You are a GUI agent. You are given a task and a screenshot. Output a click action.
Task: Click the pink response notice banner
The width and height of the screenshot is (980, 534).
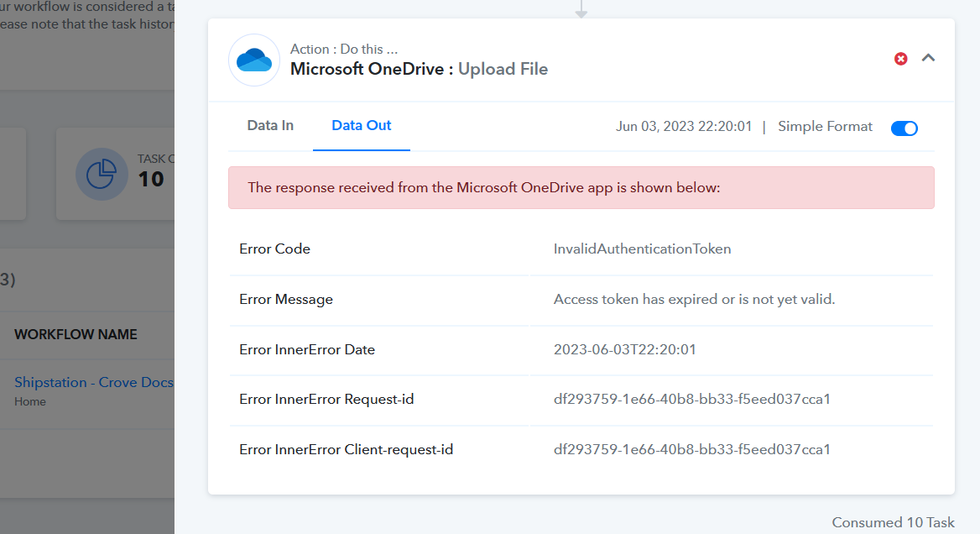pyautogui.click(x=581, y=187)
